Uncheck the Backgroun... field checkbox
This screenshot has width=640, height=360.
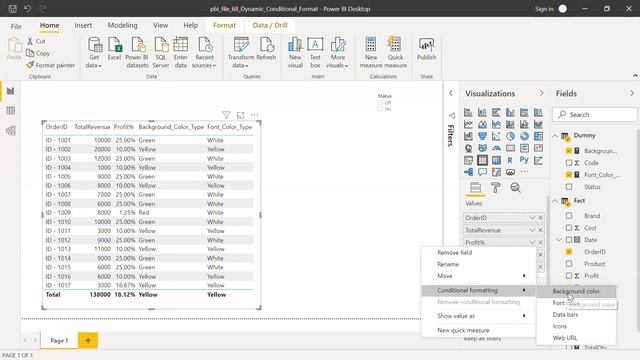[569, 151]
